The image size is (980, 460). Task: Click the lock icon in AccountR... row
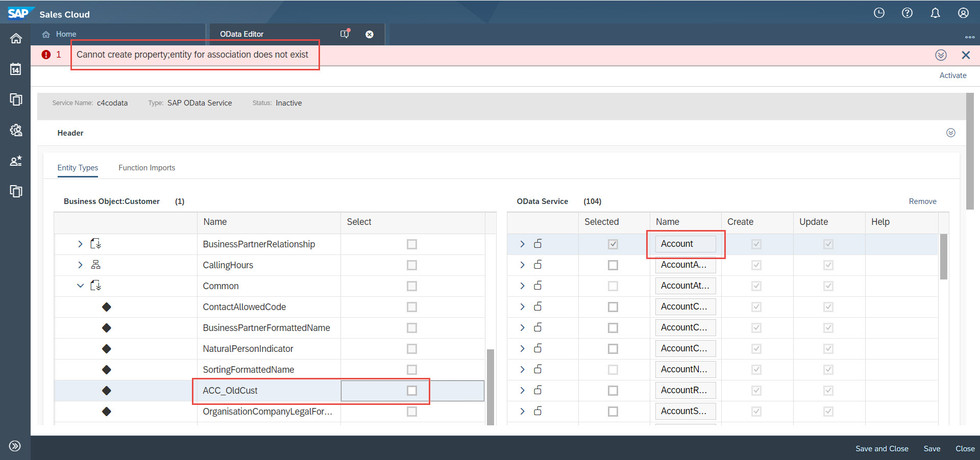pos(537,390)
